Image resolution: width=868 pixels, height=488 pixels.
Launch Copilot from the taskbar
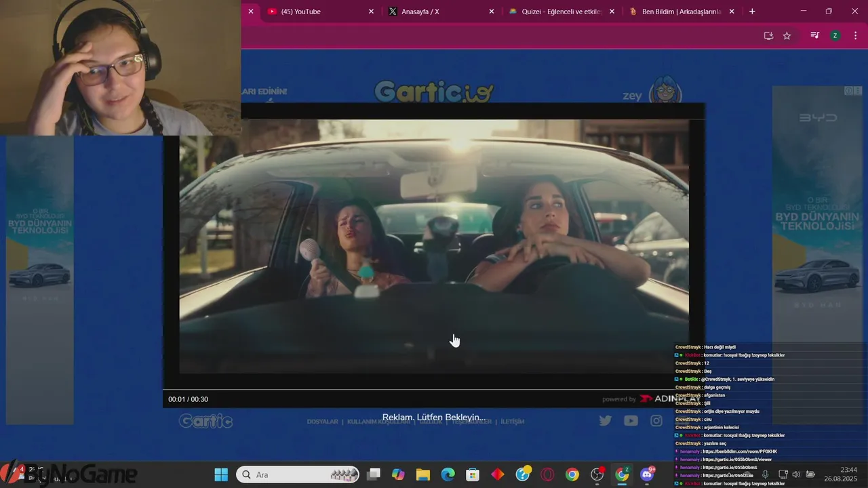click(x=398, y=474)
